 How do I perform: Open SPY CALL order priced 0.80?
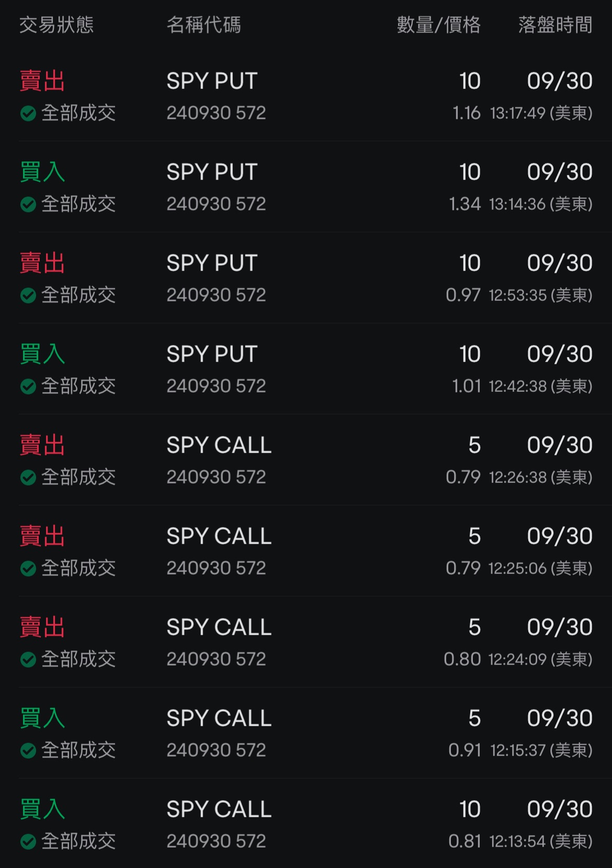219,628
